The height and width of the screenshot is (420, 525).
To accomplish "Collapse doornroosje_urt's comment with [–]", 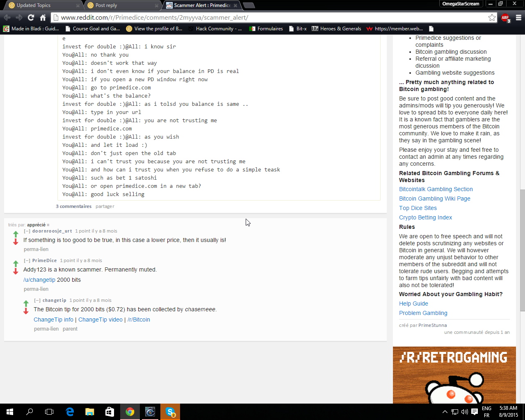I will tap(27, 231).
